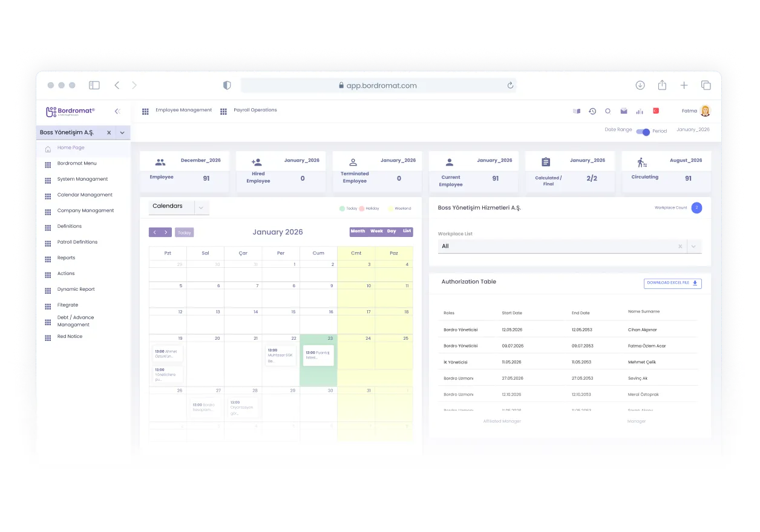
Task: Expand the Calendars dropdown
Action: coord(201,206)
